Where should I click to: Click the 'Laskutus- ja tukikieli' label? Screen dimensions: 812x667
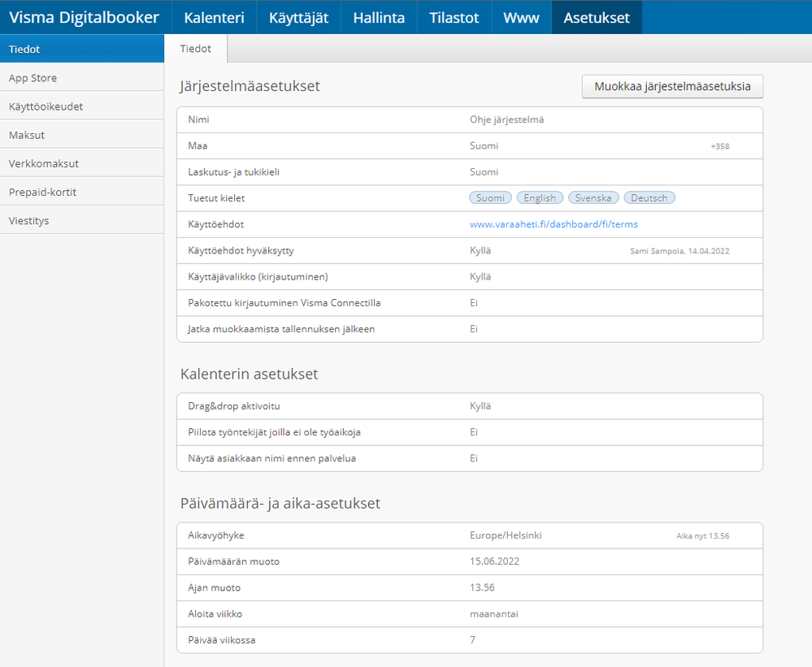[233, 171]
